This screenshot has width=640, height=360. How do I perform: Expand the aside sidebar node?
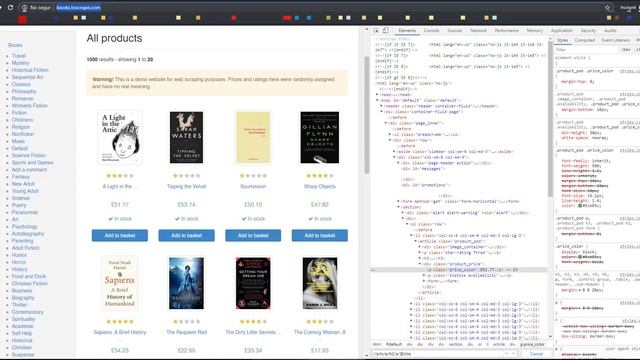pos(394,151)
